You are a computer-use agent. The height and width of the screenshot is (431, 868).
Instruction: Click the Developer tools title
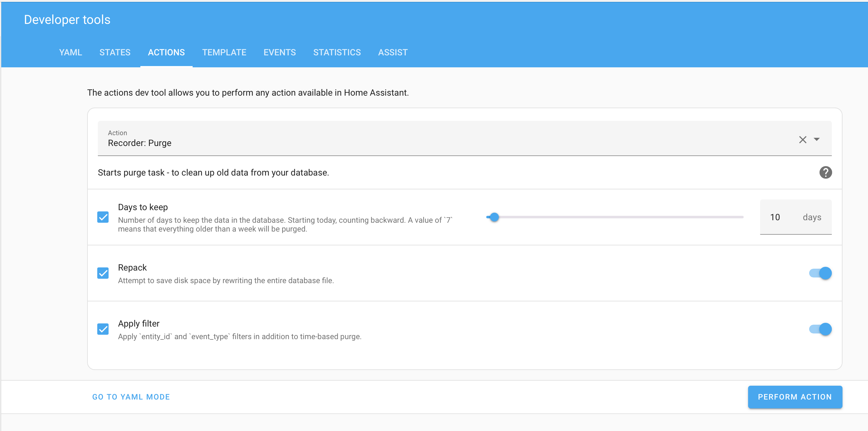coord(67,20)
